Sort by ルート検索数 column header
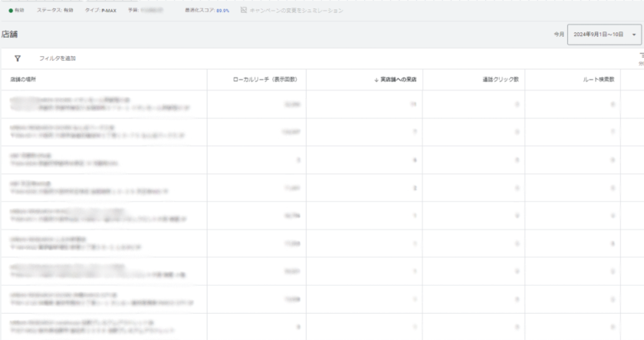Image resolution: width=644 pixels, height=340 pixels. (x=598, y=80)
